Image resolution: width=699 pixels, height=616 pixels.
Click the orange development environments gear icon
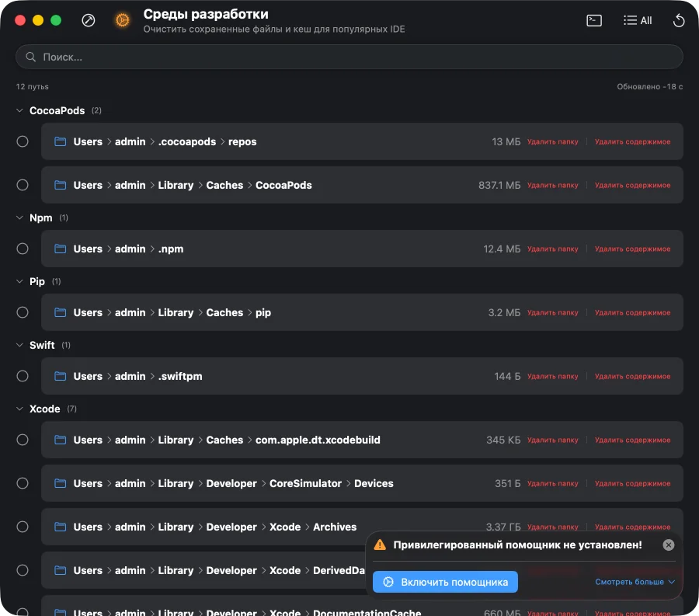coord(122,20)
